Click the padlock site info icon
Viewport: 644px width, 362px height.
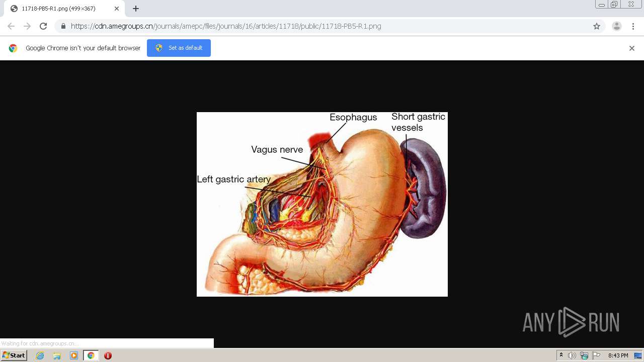63,26
